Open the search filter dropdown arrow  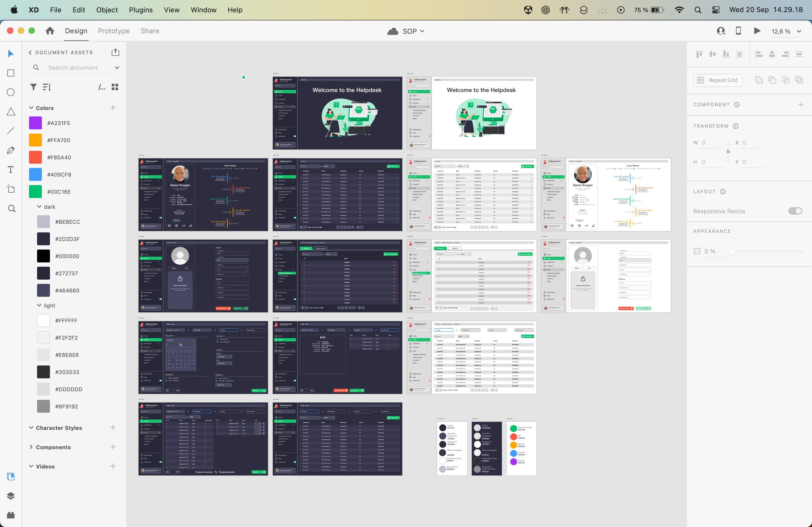coord(117,68)
